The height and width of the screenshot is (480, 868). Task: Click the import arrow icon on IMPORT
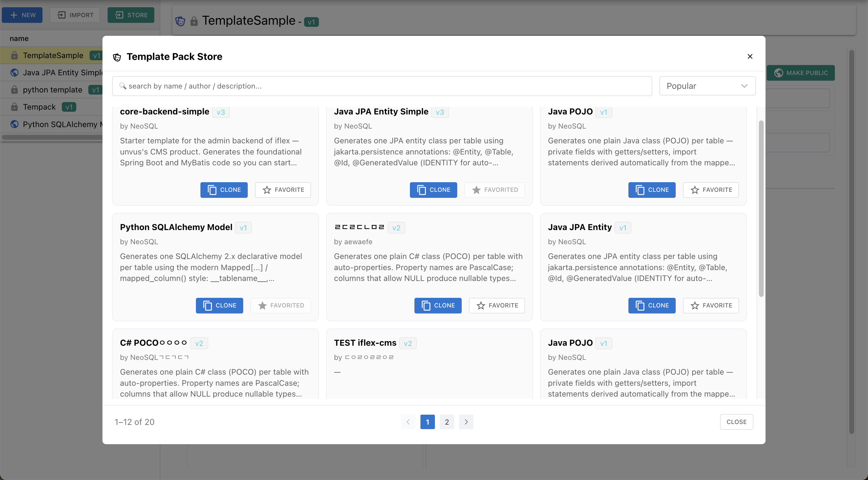[x=61, y=15]
